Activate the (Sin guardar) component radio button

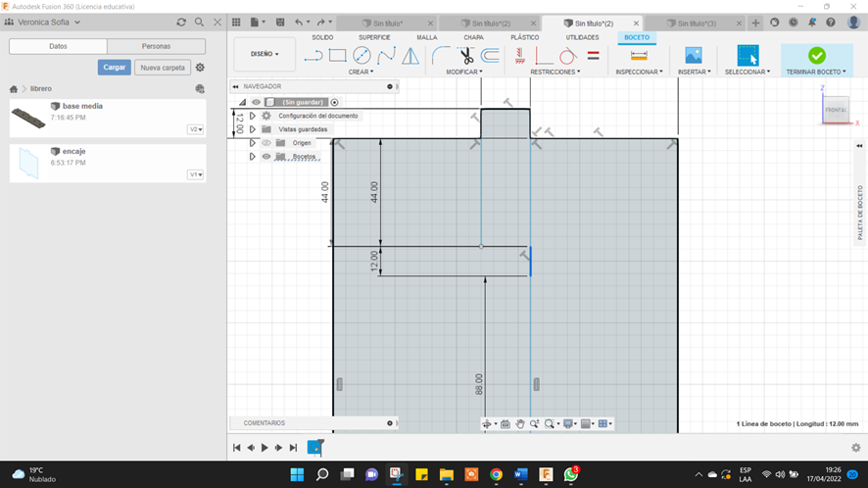[x=334, y=102]
